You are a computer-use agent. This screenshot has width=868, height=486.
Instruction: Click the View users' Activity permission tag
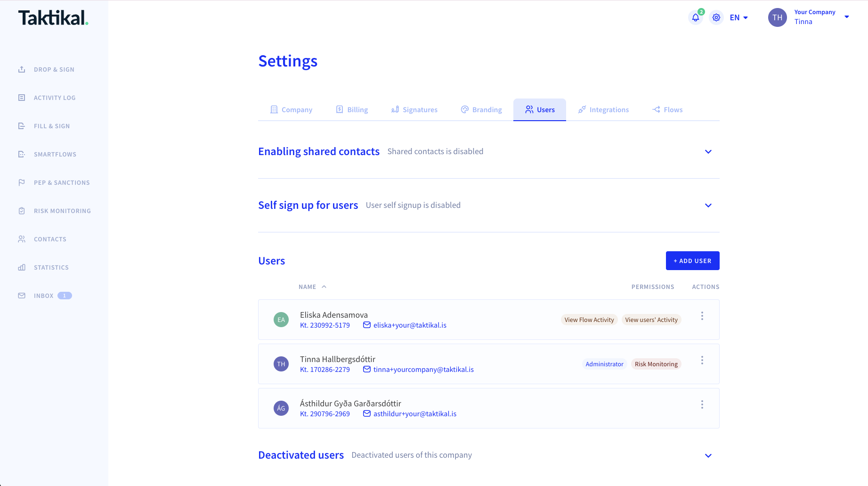[651, 320]
